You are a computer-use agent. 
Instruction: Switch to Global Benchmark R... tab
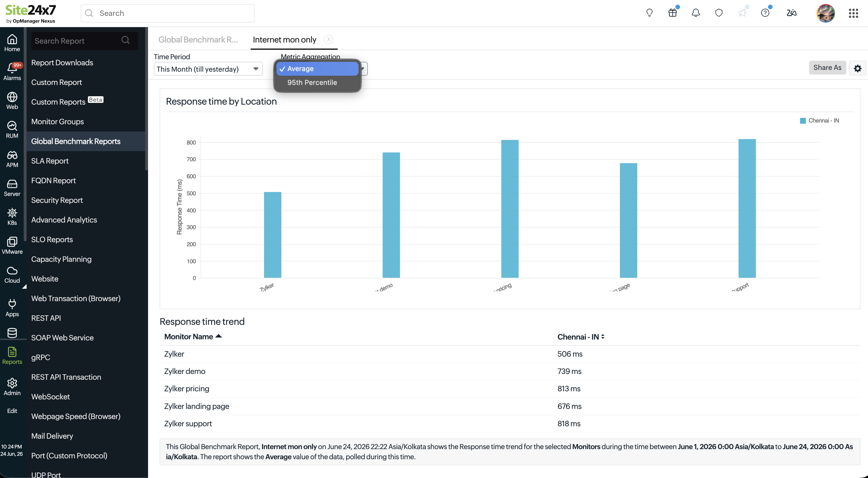click(x=198, y=39)
